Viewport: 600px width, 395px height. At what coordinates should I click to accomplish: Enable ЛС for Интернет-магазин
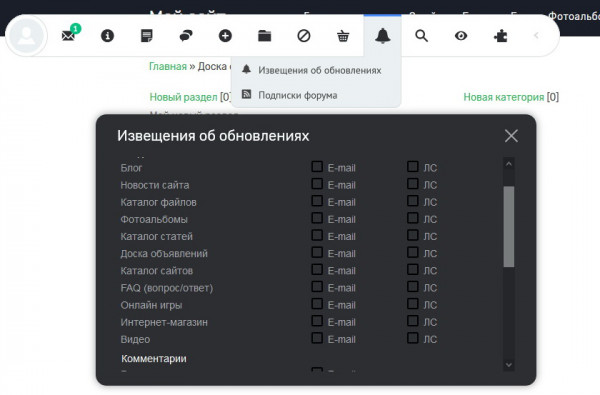412,321
